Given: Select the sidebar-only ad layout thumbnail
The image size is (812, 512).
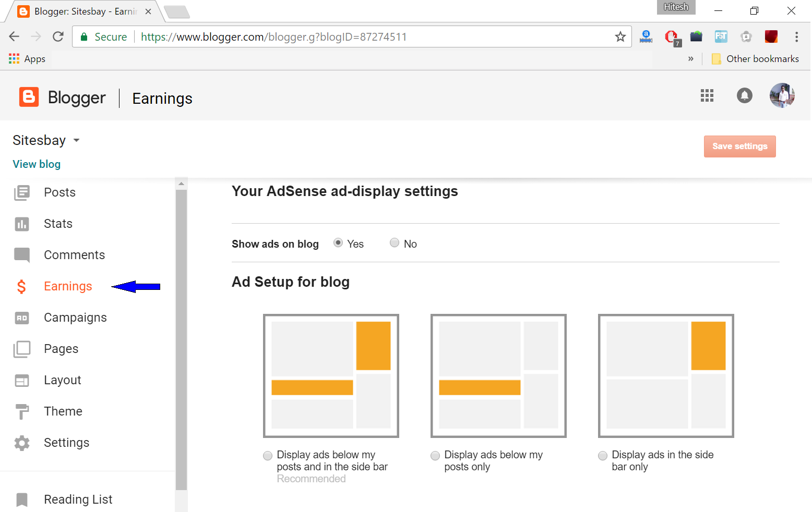Looking at the screenshot, I should [x=666, y=375].
